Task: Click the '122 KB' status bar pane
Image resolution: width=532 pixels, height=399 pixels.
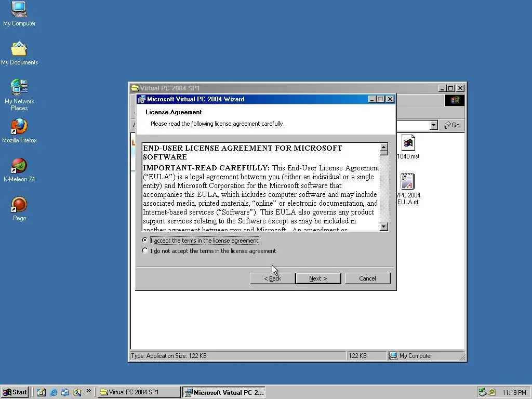Action: click(x=366, y=355)
